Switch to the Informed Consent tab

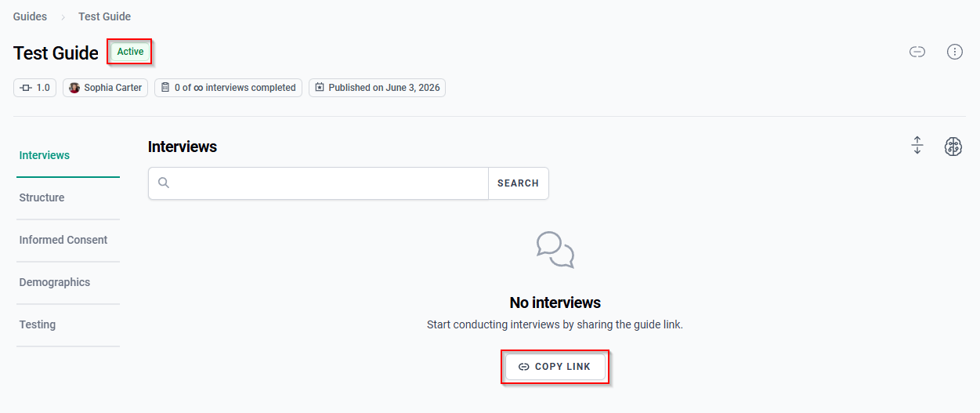tap(68, 240)
